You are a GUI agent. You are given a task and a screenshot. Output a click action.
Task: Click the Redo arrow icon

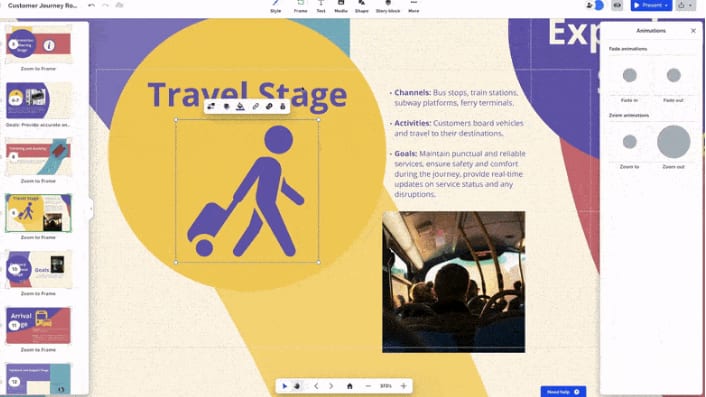[x=105, y=5]
